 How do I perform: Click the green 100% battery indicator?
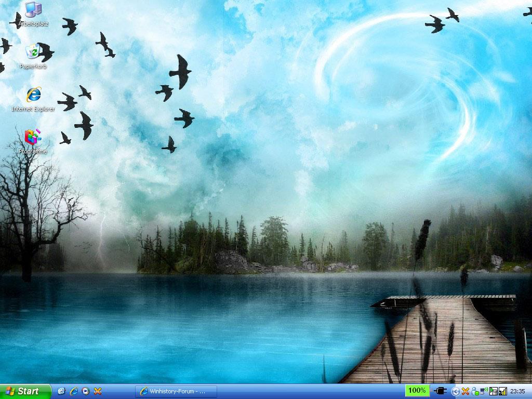(417, 391)
